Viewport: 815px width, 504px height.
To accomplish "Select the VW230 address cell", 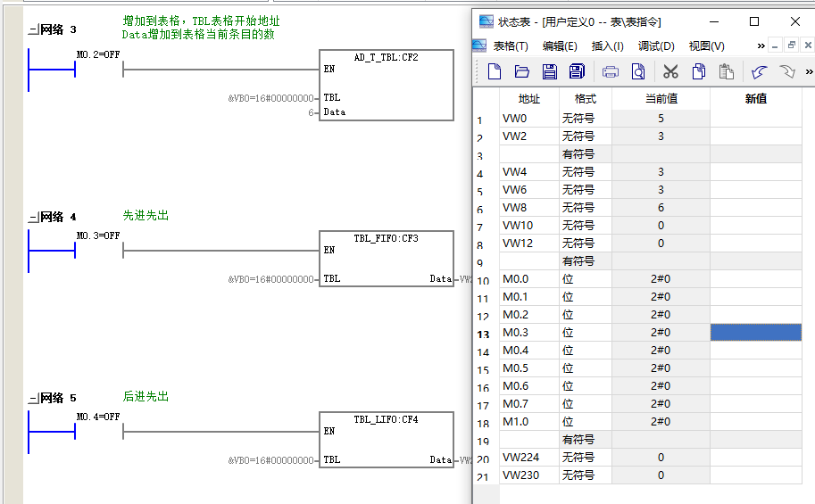I will click(529, 475).
